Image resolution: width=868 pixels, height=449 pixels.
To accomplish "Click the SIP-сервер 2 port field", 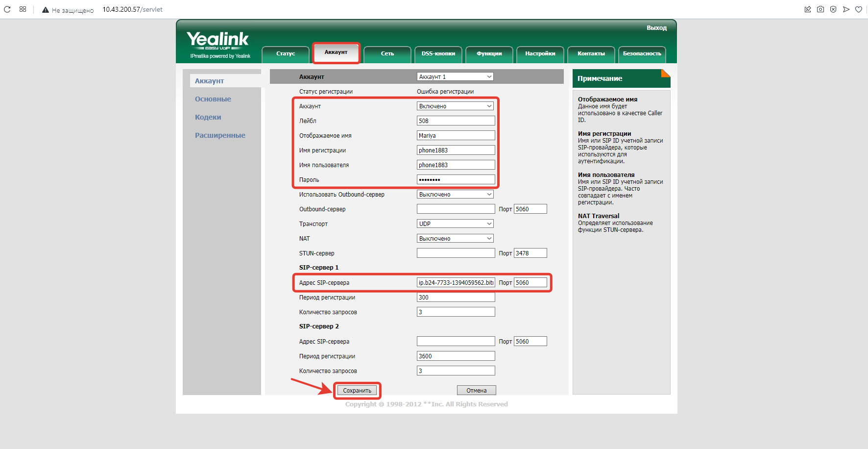I will [530, 341].
